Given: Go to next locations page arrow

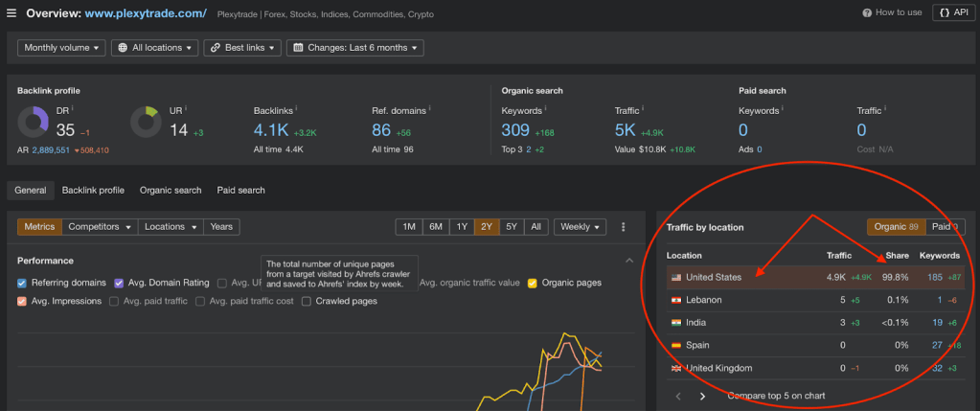Looking at the screenshot, I should click(x=702, y=396).
